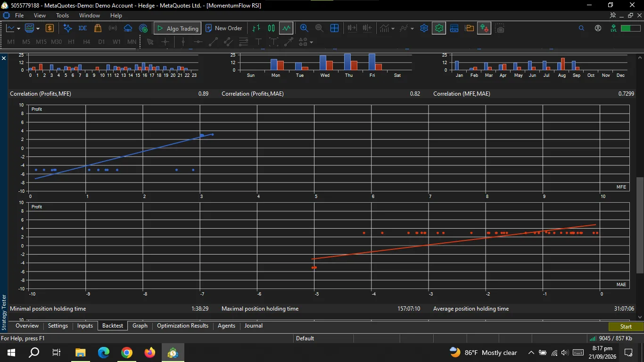
Task: Click the Signals broadcast icon
Action: (x=113, y=28)
